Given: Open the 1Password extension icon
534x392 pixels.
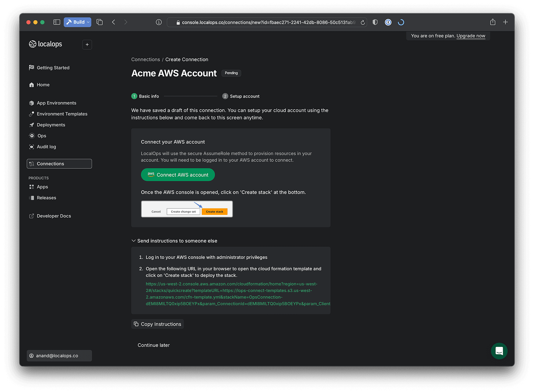Looking at the screenshot, I should click(388, 22).
